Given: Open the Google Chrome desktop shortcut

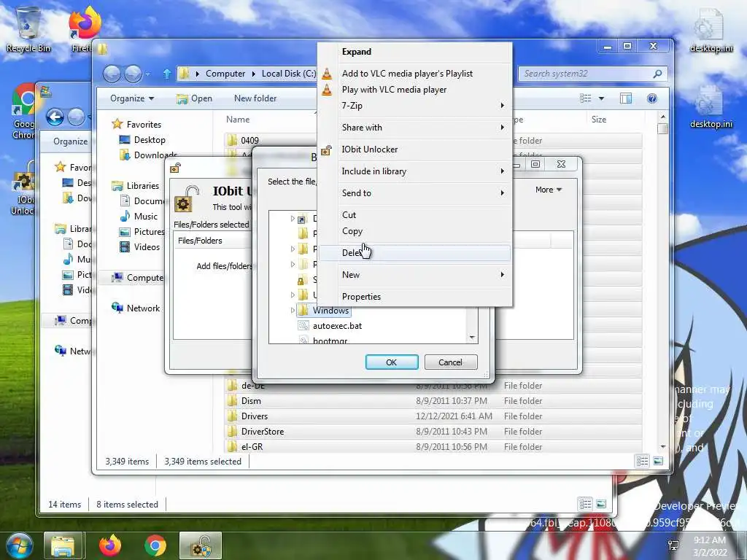Looking at the screenshot, I should 24,111.
